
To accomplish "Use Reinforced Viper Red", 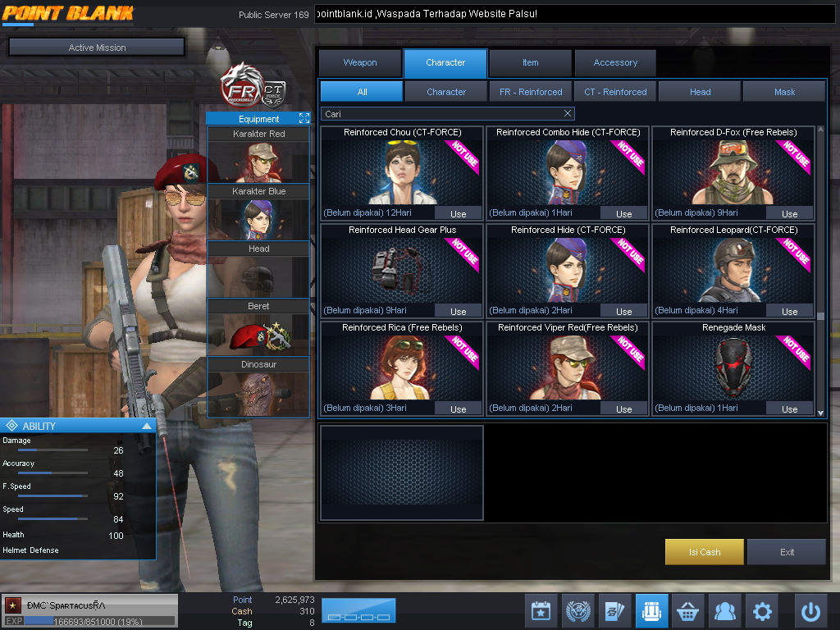I will tap(623, 409).
